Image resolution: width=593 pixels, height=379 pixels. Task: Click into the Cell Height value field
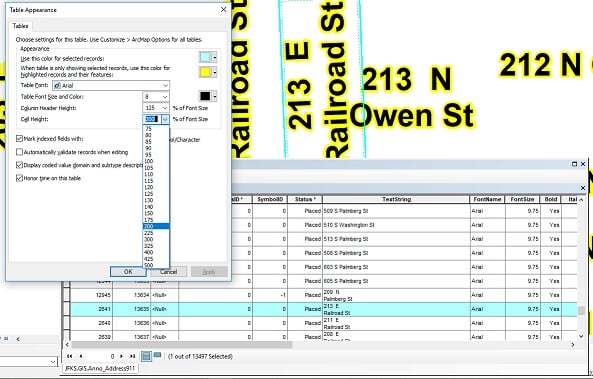(x=152, y=119)
